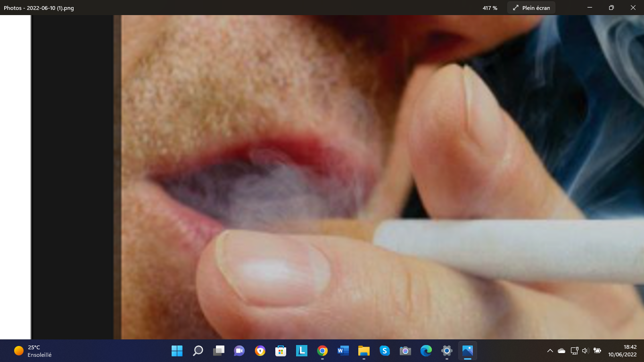Open Microsoft Store from taskbar

(x=281, y=351)
